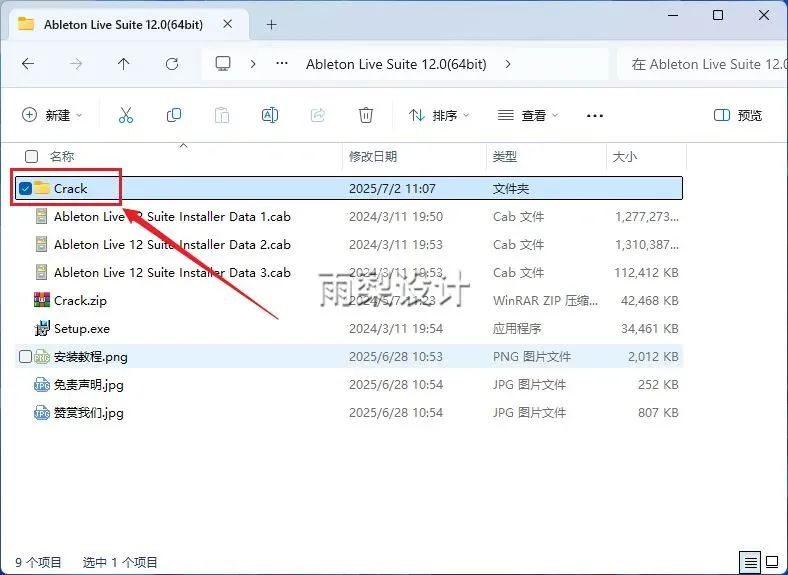Add a new tab
This screenshot has height=575, width=788.
click(271, 24)
